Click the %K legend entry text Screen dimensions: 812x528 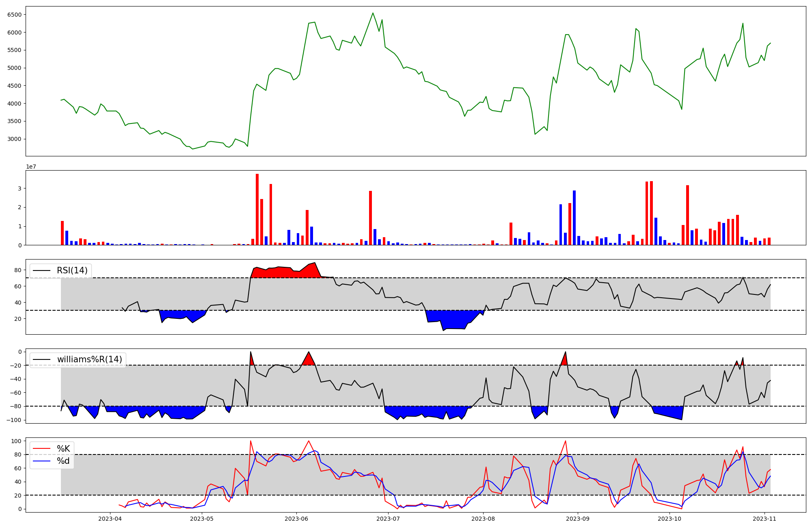pos(63,449)
